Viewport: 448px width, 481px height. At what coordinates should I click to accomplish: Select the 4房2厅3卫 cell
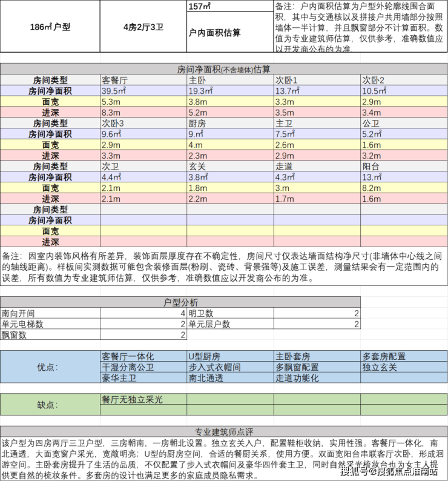(143, 27)
